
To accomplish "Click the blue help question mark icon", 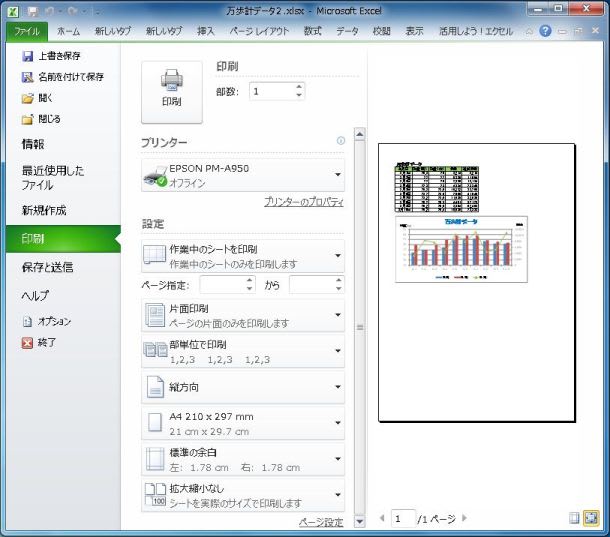I will click(x=545, y=31).
